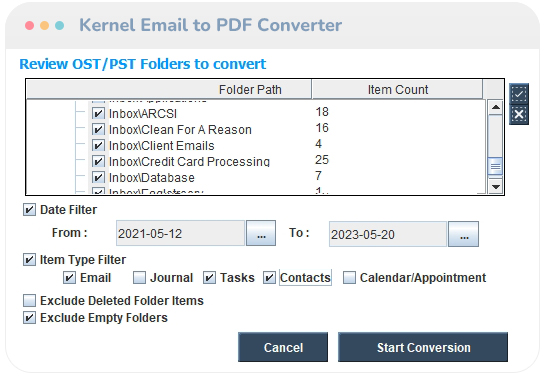Cancel the folder review dialog

pos(283,347)
